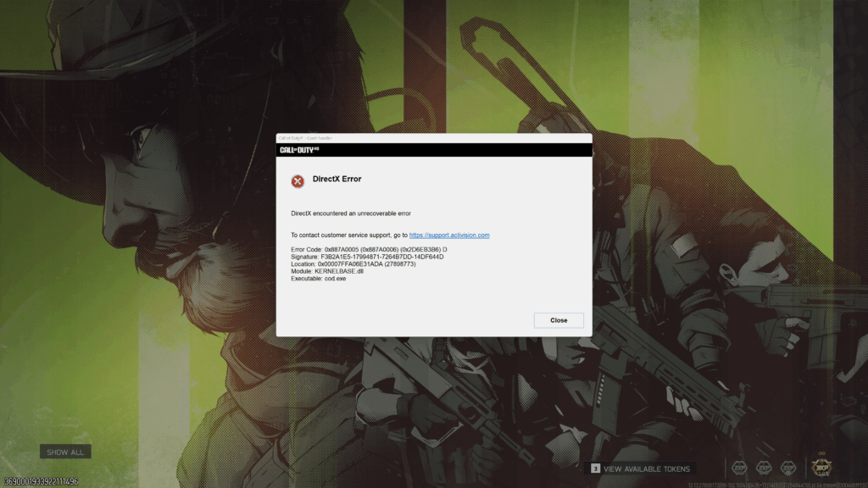868x488 pixels.
Task: Select the last silver 2XP token icon
Action: (x=788, y=468)
